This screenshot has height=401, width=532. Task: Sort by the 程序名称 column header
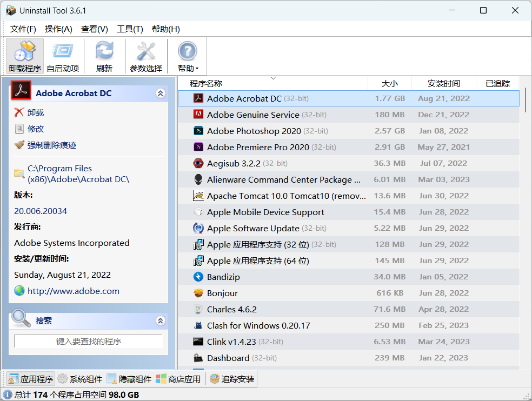point(273,83)
